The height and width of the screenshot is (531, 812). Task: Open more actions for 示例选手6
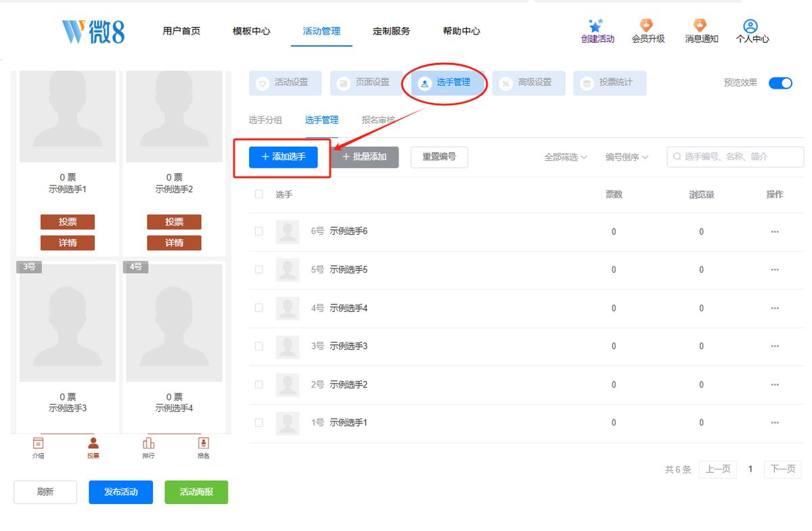click(x=775, y=232)
